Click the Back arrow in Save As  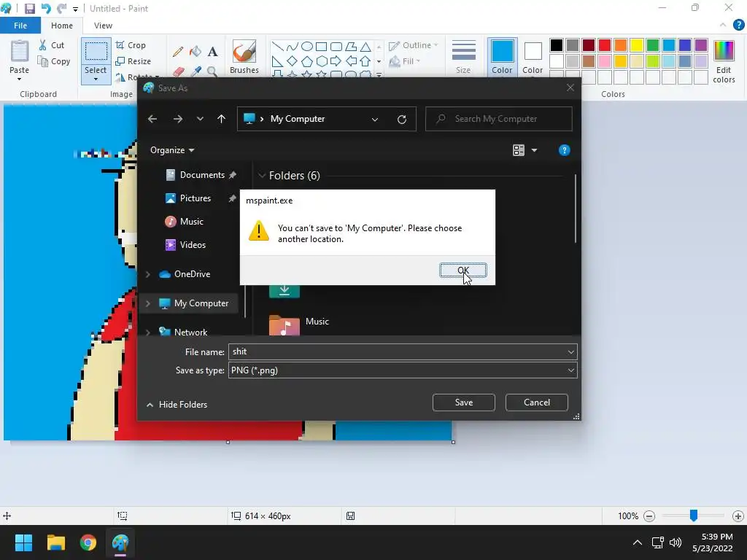pos(152,119)
